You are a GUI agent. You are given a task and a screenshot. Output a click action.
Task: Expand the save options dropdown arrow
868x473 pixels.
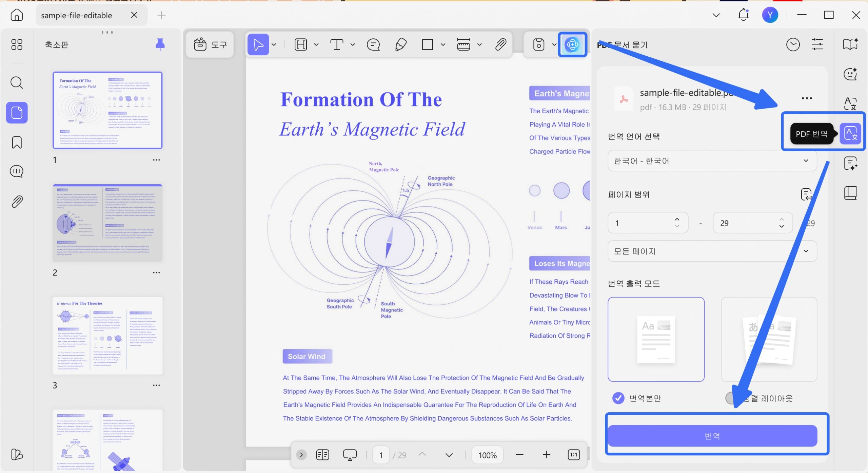coord(554,44)
